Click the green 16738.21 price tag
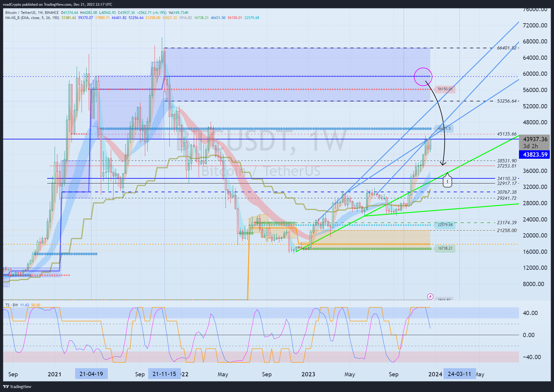The image size is (554, 392). (x=445, y=248)
